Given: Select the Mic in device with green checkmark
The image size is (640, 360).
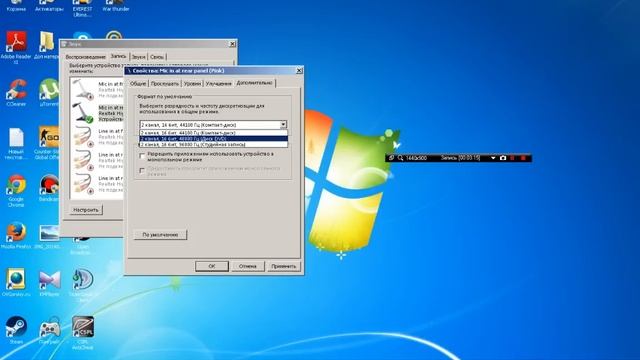Looking at the screenshot, I should point(97,113).
